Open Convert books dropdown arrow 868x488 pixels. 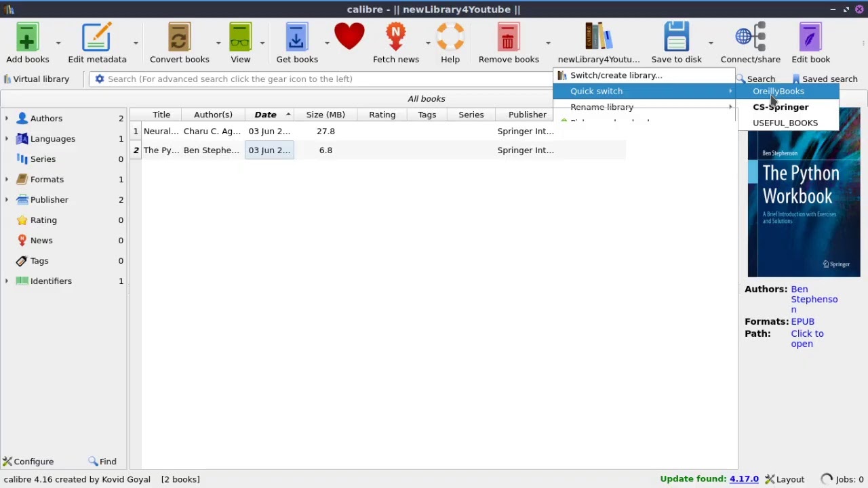point(218,43)
